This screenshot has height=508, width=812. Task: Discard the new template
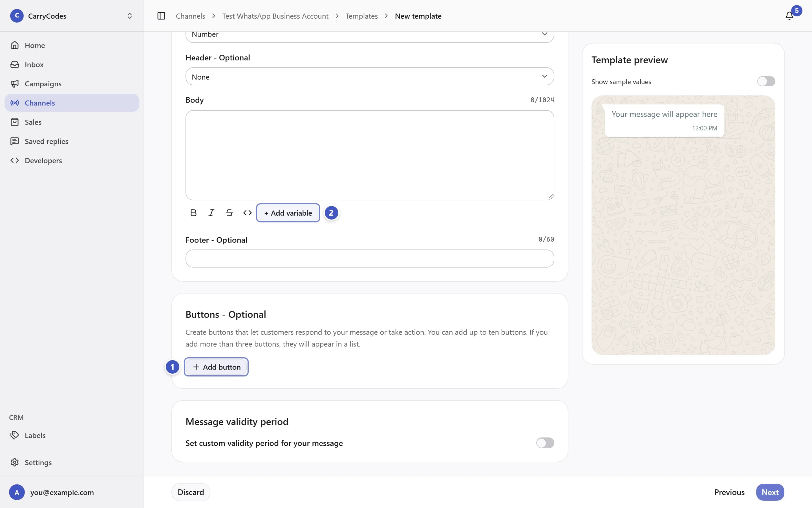point(191,492)
